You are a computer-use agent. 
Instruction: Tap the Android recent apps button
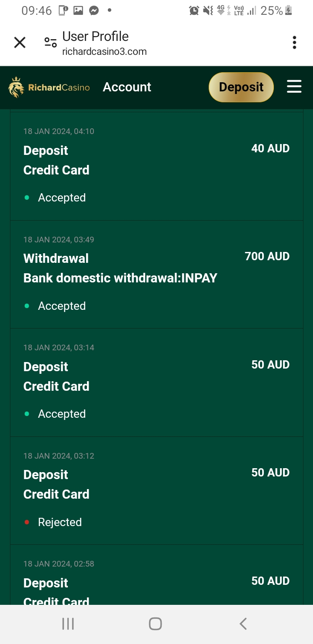68,624
